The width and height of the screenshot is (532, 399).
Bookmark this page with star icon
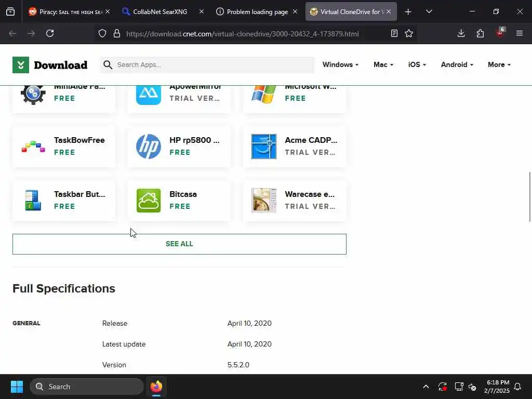[x=409, y=33]
